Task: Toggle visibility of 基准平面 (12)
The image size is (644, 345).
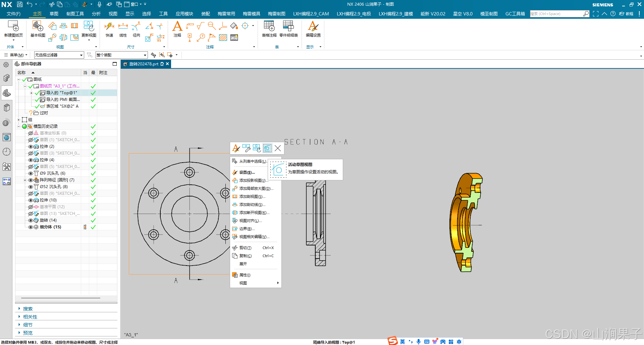Action: click(31, 207)
